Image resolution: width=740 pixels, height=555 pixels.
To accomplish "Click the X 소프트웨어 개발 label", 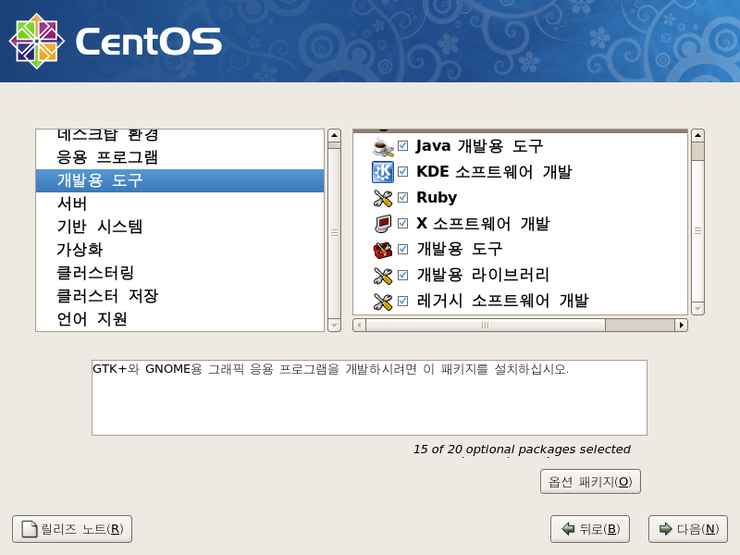I will (x=483, y=223).
